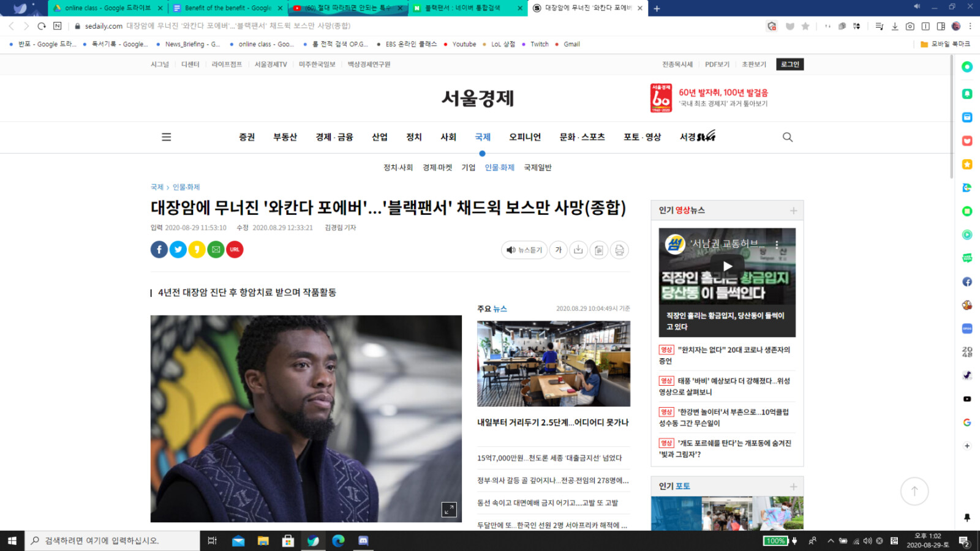Screen dimensions: 980x551
Task: Share article on Facebook
Action: [x=159, y=249]
